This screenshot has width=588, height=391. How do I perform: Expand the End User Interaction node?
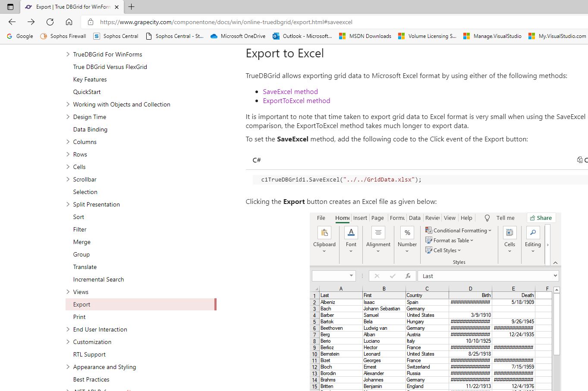(68, 329)
